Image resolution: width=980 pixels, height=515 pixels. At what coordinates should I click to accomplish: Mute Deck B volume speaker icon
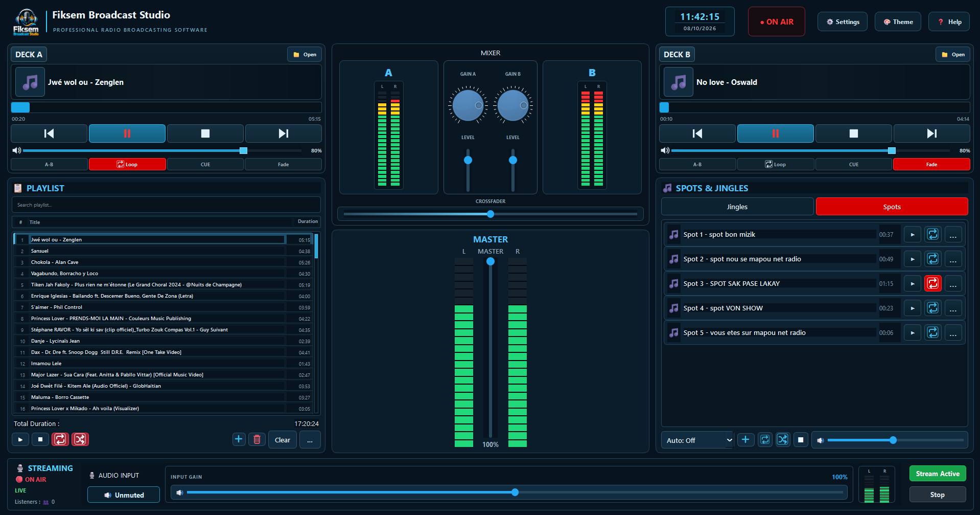[x=665, y=150]
